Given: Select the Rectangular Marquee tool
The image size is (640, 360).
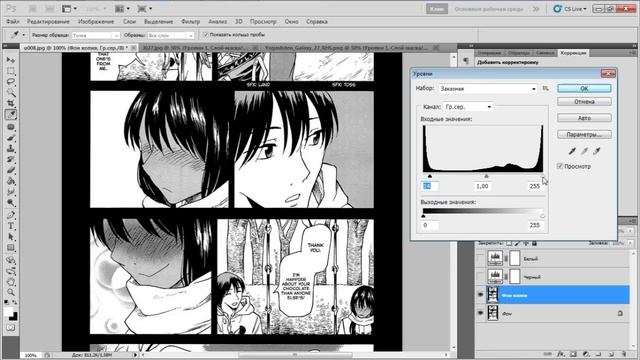Looking at the screenshot, I should pyautogui.click(x=11, y=71).
